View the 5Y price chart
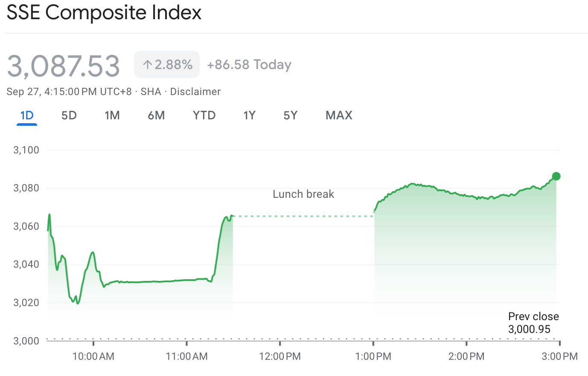The image size is (588, 376). 290,116
